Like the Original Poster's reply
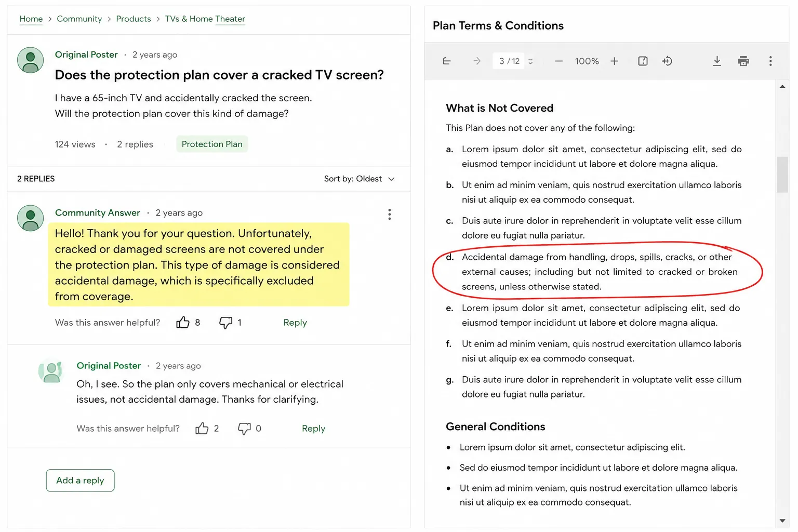 coord(202,428)
